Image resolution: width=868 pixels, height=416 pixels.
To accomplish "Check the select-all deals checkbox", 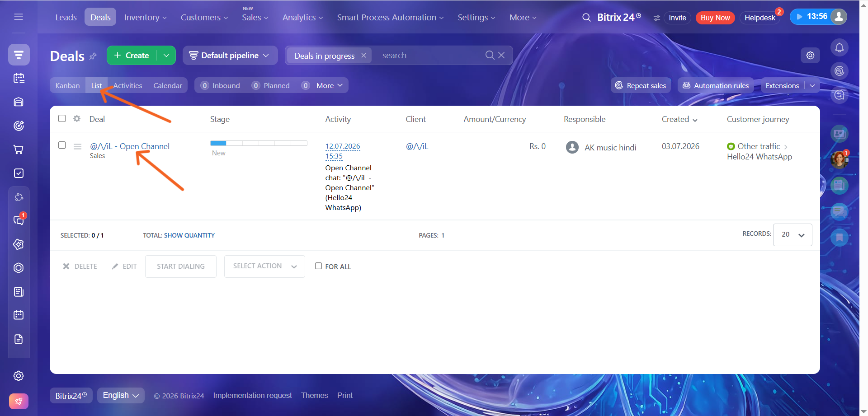I will point(62,118).
